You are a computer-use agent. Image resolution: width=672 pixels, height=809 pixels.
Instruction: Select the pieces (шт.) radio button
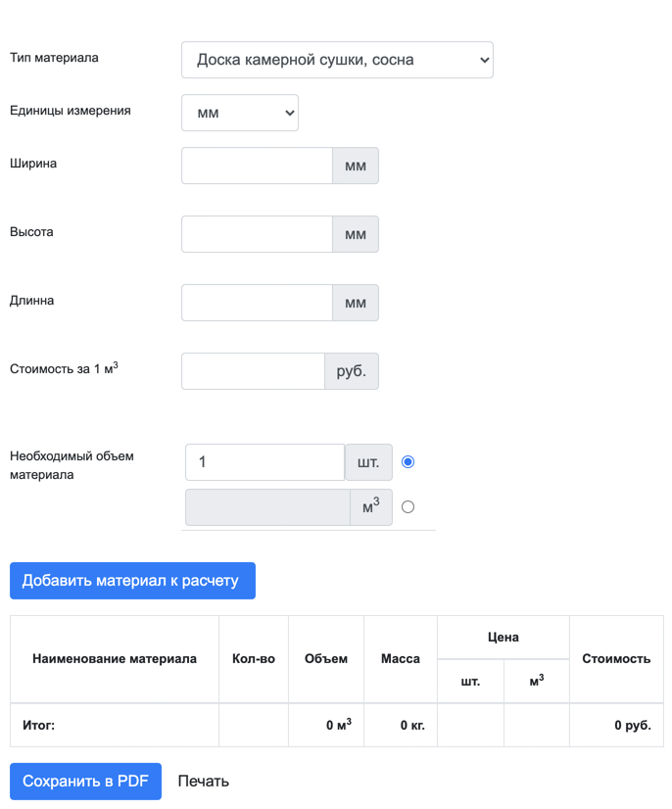408,461
